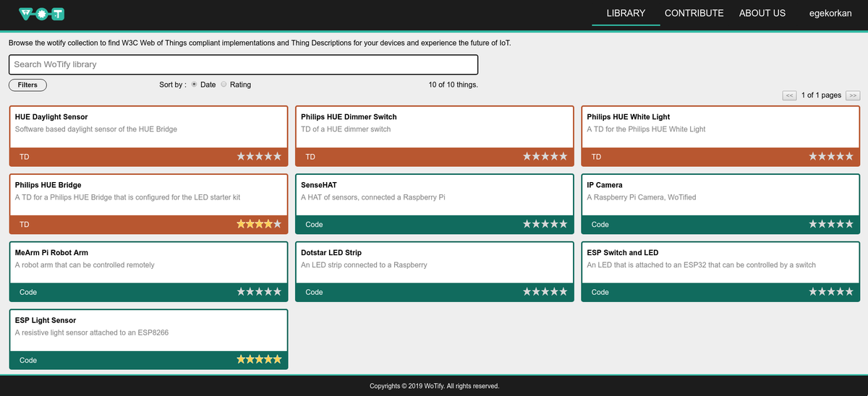Screen dimensions: 868x396
Task: Click the copyright 2019 WoTify footer text
Action: tap(434, 386)
